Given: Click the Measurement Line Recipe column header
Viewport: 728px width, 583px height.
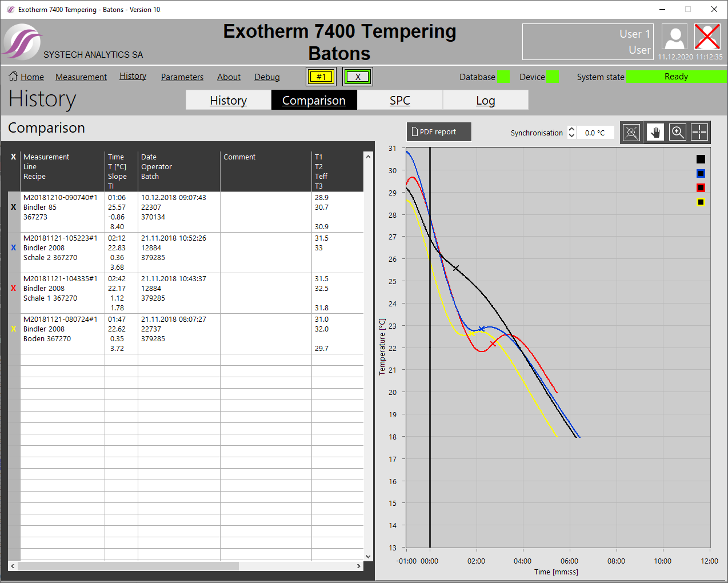Looking at the screenshot, I should click(62, 171).
